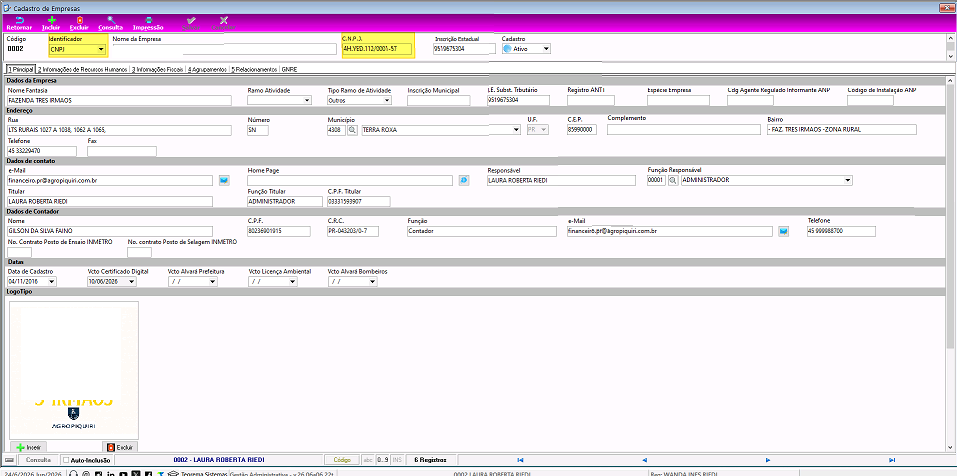The image size is (957, 476).
Task: Click the Excluir logo button
Action: [x=120, y=447]
